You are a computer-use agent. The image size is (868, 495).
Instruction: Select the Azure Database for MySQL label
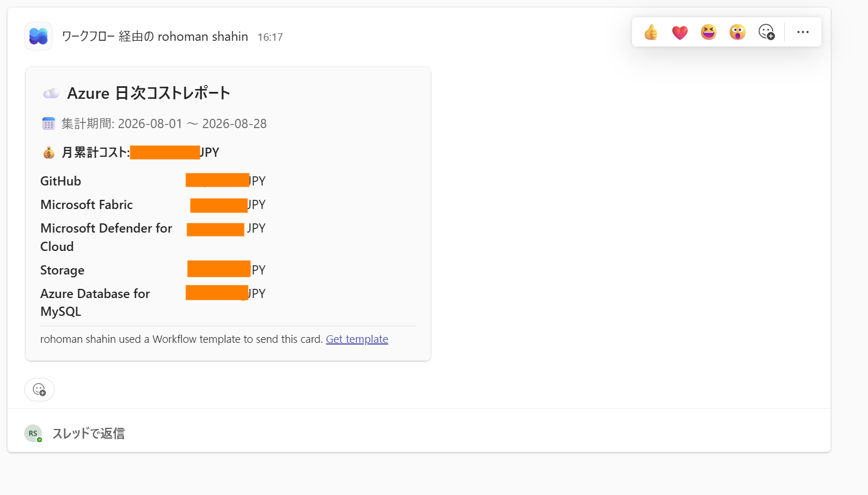[95, 303]
